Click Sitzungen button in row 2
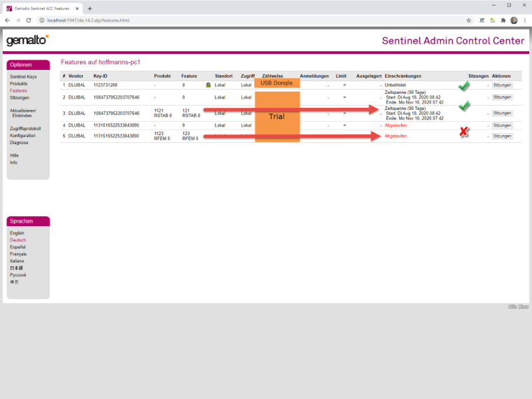532x399 pixels. point(502,97)
